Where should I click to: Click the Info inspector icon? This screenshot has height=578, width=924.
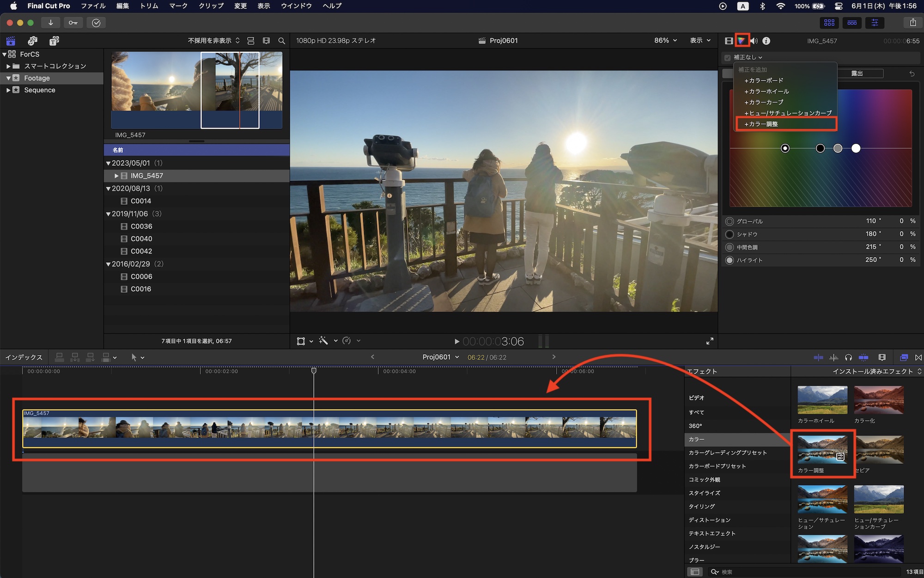coord(766,41)
